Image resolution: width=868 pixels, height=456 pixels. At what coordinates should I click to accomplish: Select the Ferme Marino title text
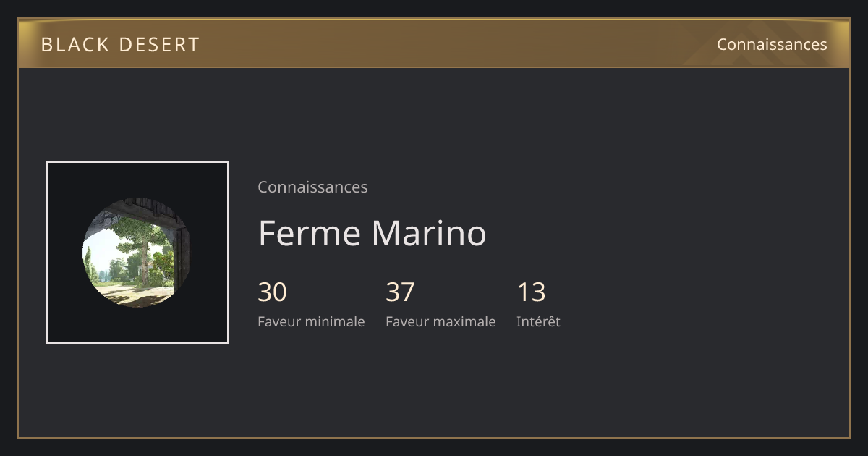coord(372,233)
